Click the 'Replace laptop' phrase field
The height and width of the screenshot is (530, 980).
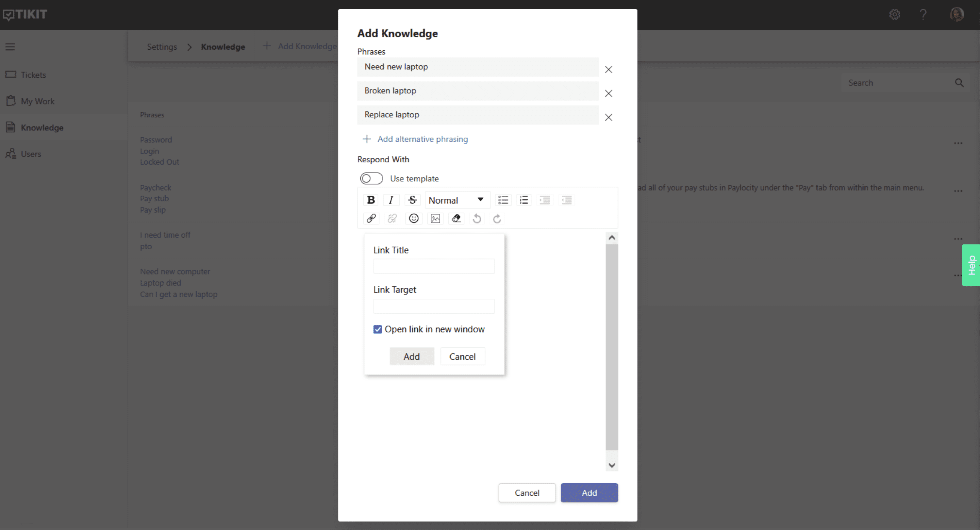[478, 115]
